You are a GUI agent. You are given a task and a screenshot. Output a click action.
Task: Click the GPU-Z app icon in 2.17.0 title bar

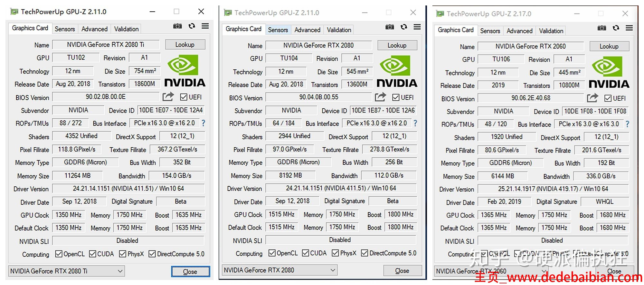(x=440, y=14)
